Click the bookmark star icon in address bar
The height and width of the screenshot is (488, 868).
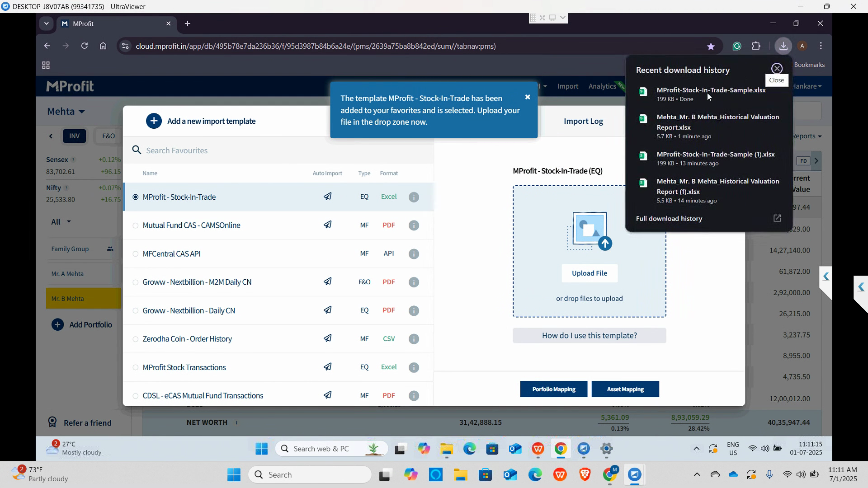tap(711, 46)
